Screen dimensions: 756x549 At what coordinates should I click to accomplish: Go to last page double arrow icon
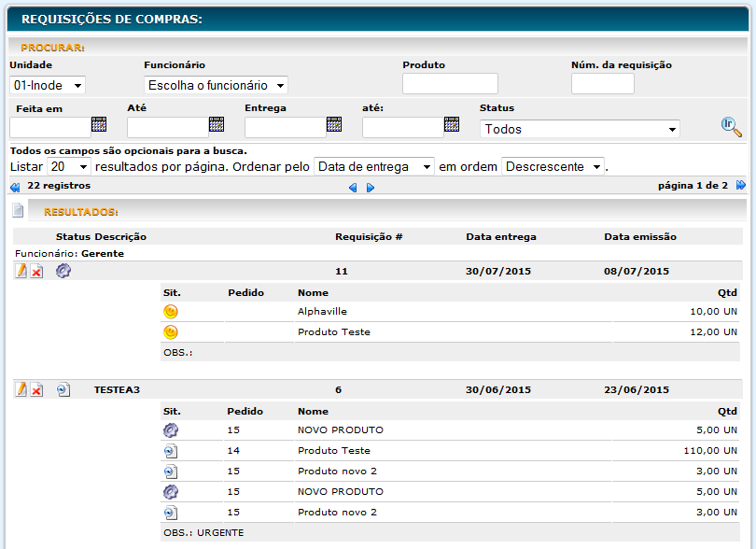click(741, 186)
